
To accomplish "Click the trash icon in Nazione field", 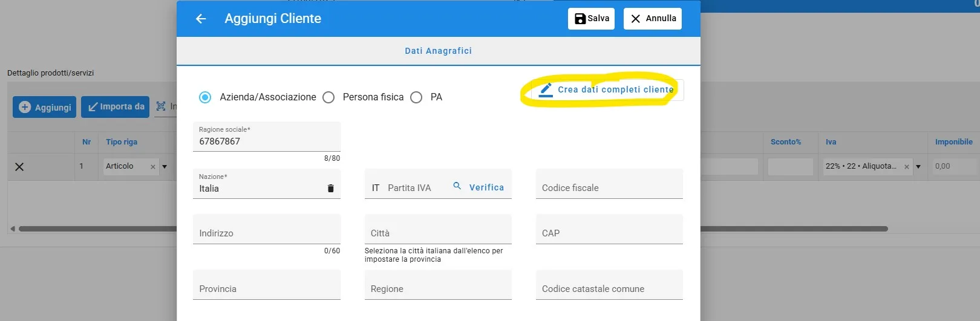I will point(330,189).
